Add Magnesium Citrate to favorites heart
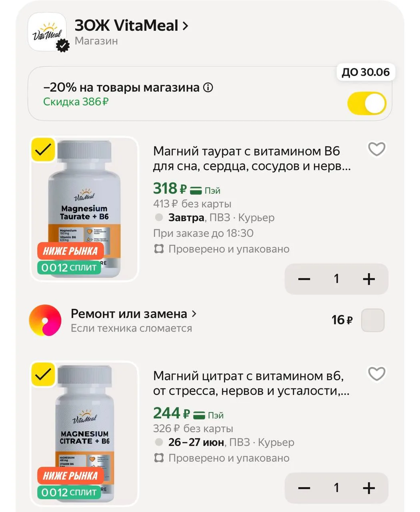 pyautogui.click(x=376, y=374)
